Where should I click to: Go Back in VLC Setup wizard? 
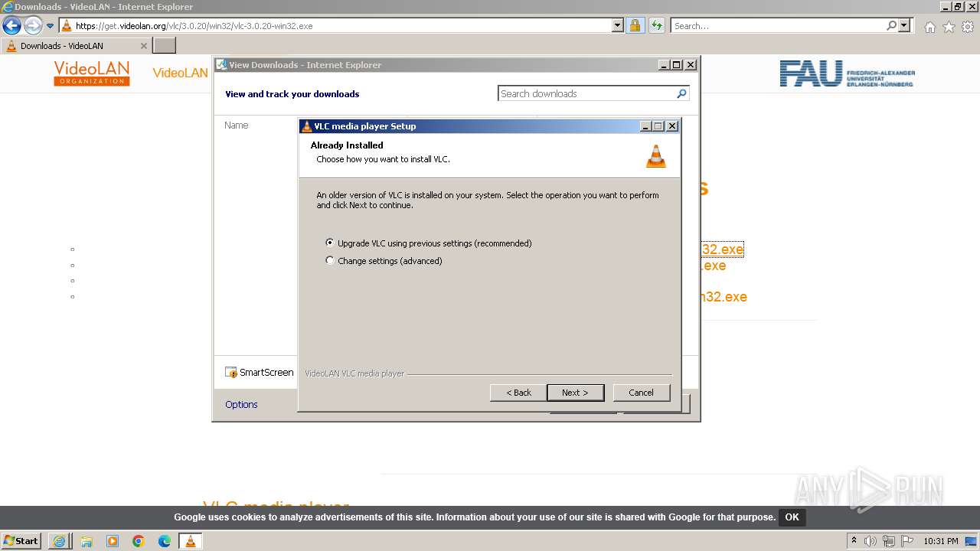pyautogui.click(x=518, y=393)
